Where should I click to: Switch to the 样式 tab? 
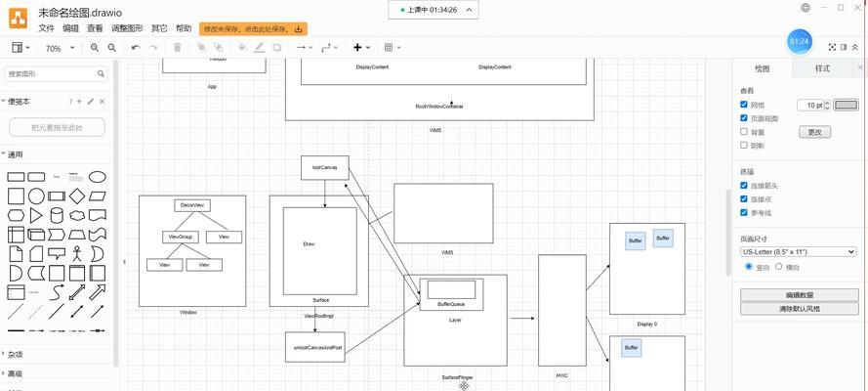point(822,68)
